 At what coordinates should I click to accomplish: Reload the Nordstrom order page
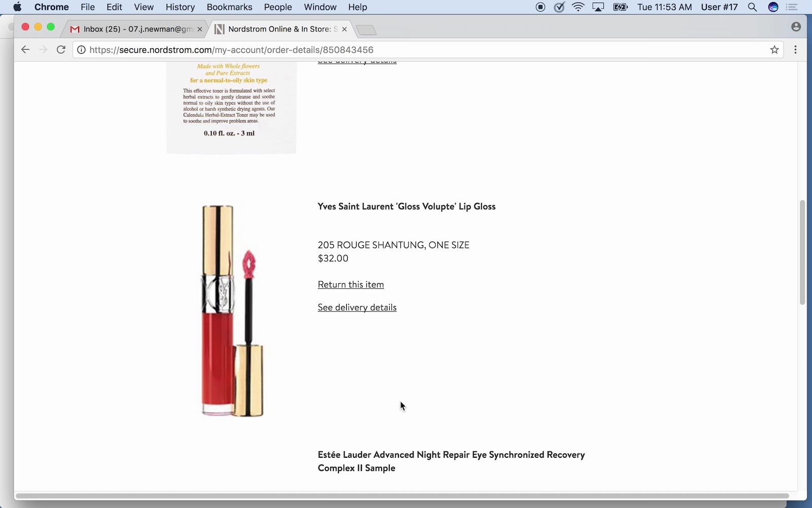pyautogui.click(x=61, y=50)
